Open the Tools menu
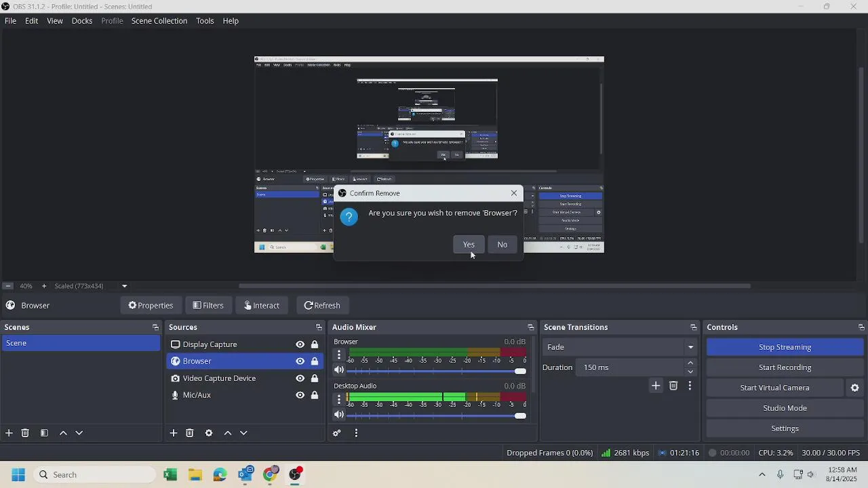This screenshot has height=488, width=868. [205, 21]
